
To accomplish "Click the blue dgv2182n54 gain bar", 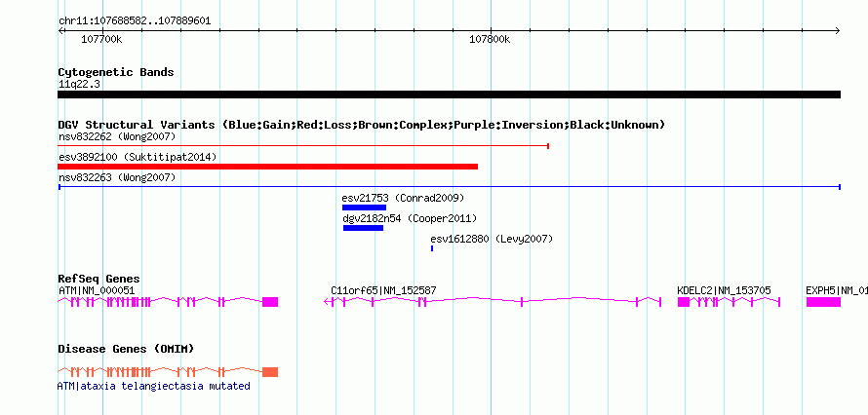I will 363,228.
